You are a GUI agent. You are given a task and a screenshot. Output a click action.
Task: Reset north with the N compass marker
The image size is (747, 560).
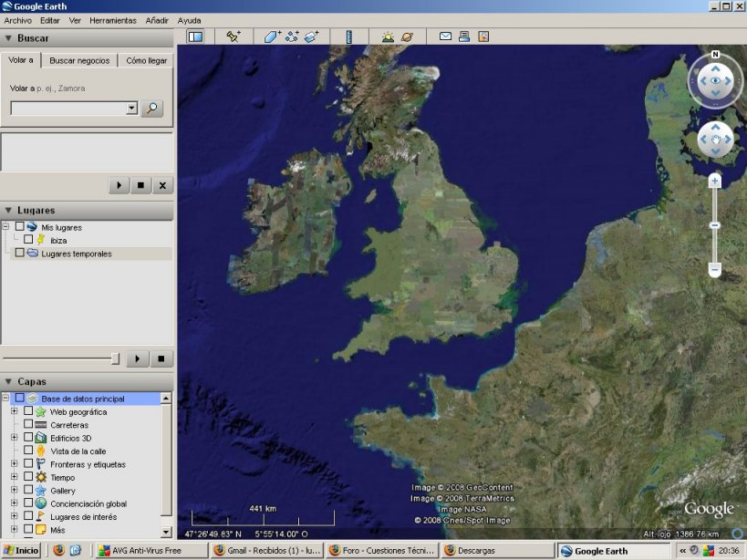click(x=715, y=55)
